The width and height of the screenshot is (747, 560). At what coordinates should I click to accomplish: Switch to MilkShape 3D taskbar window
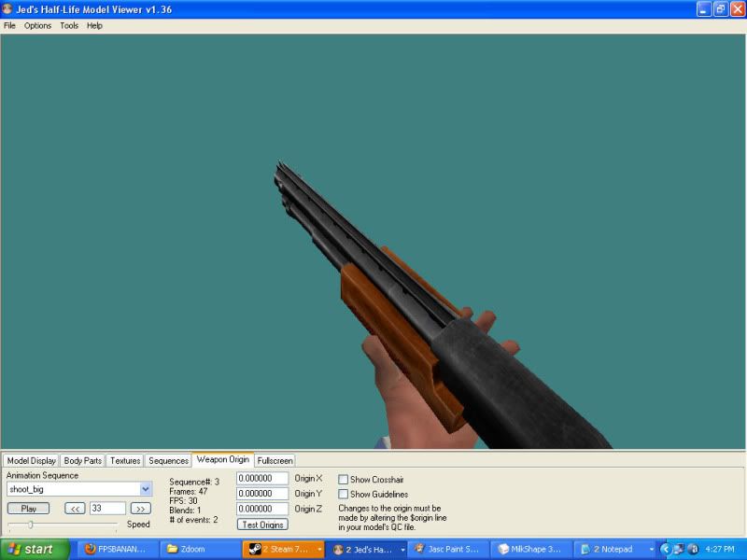point(530,549)
